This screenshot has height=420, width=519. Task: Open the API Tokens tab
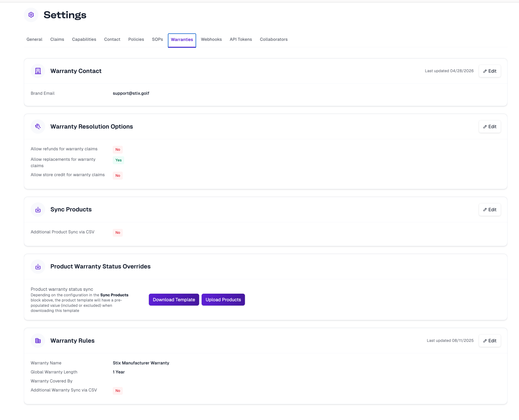pyautogui.click(x=241, y=39)
